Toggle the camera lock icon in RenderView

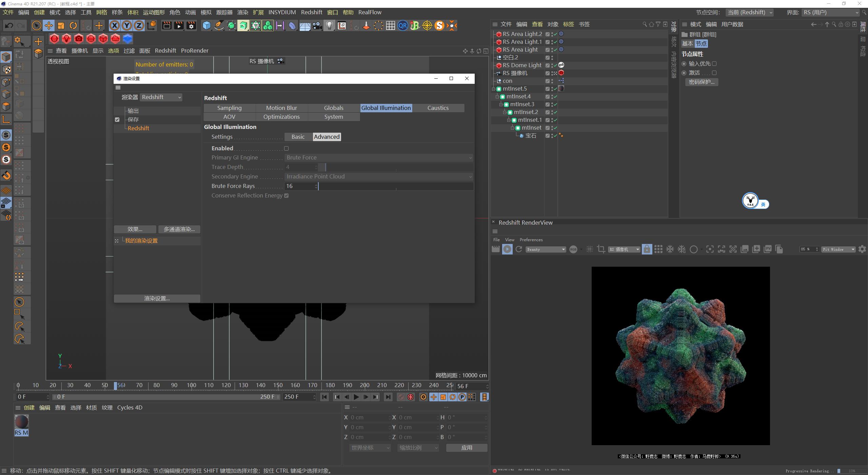[x=647, y=249]
